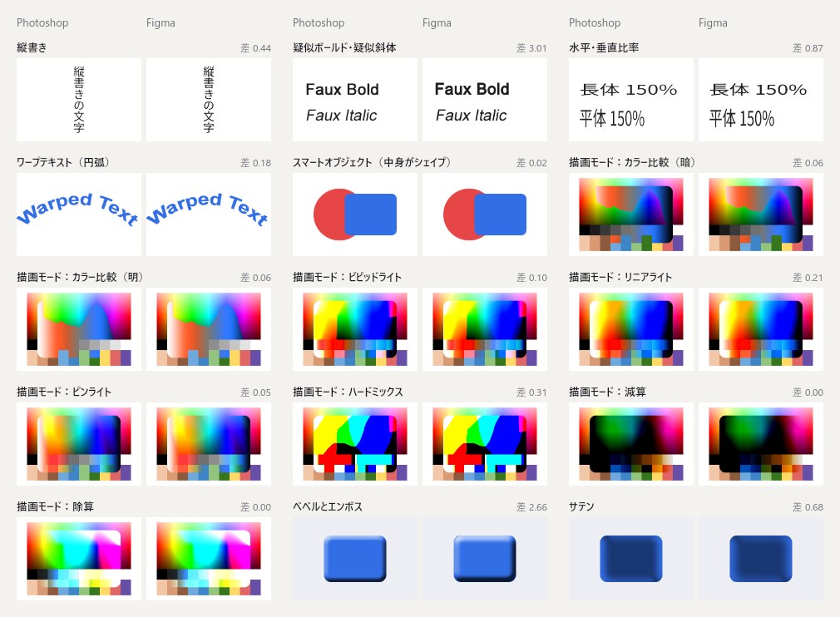This screenshot has height=617, width=840.
Task: Click the 描画モード：カラー比較（明） title
Action: pos(80,277)
